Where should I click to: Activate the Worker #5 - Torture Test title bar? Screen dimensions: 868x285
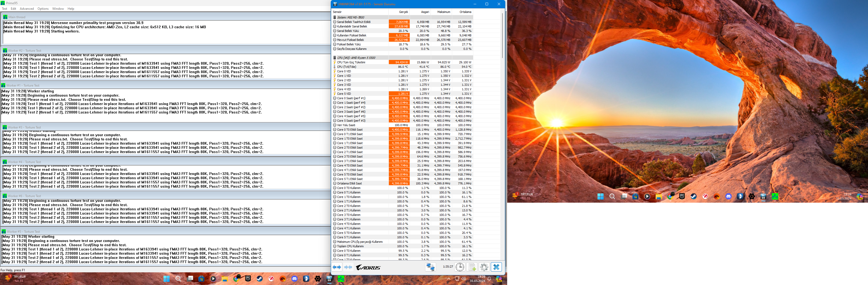pyautogui.click(x=165, y=231)
